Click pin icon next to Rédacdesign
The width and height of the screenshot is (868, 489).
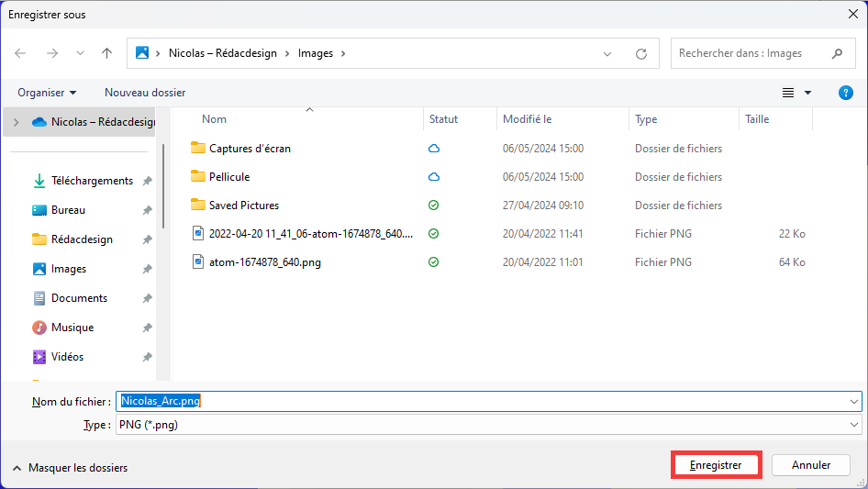pos(147,239)
